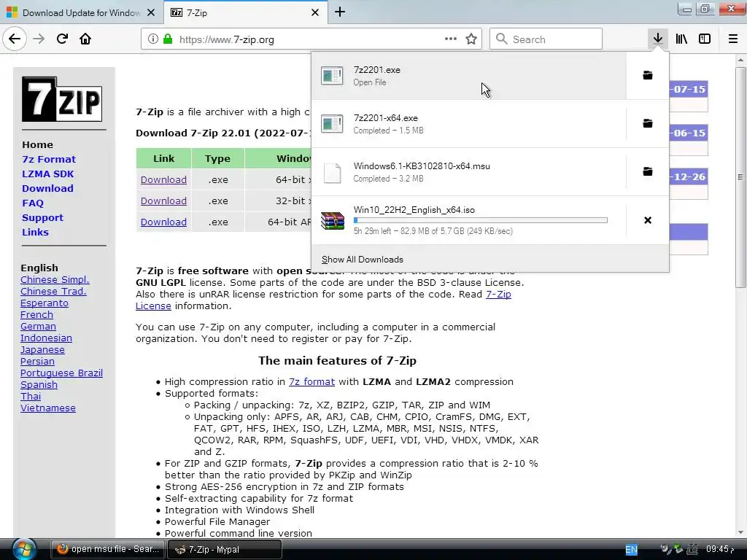Open the Download sidebar link
The height and width of the screenshot is (560, 747).
coord(47,188)
